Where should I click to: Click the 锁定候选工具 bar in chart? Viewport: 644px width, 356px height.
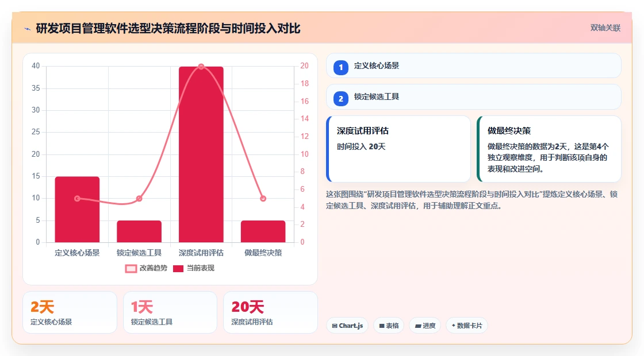[139, 231]
